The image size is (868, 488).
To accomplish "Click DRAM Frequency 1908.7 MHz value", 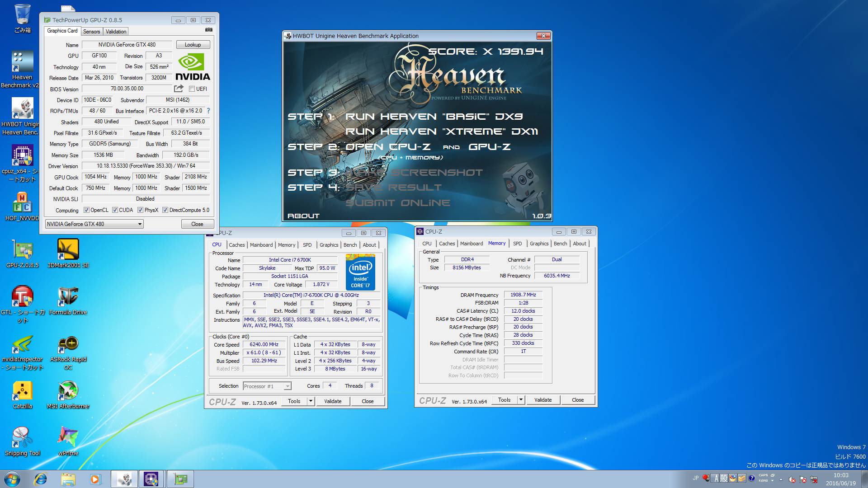I will pyautogui.click(x=523, y=295).
